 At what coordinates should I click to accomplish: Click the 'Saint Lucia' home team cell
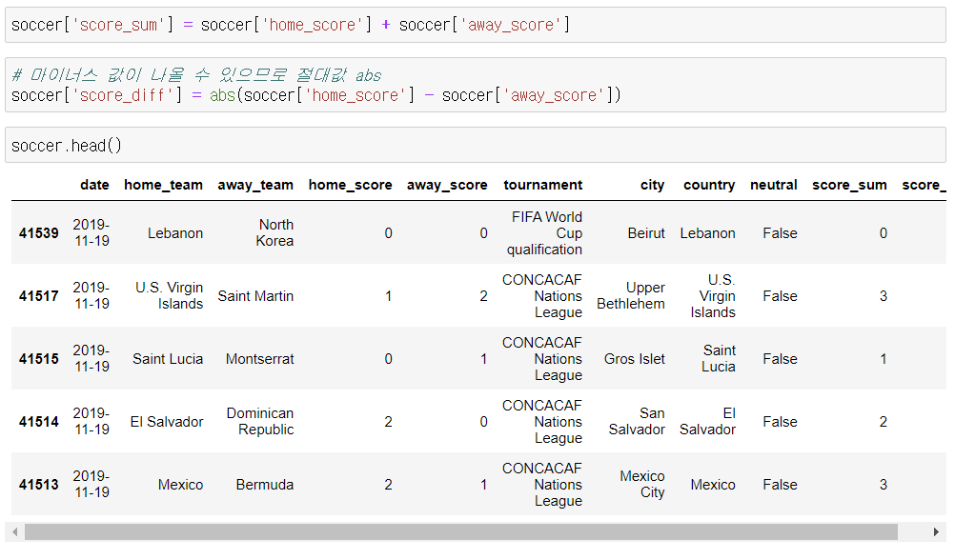168,358
